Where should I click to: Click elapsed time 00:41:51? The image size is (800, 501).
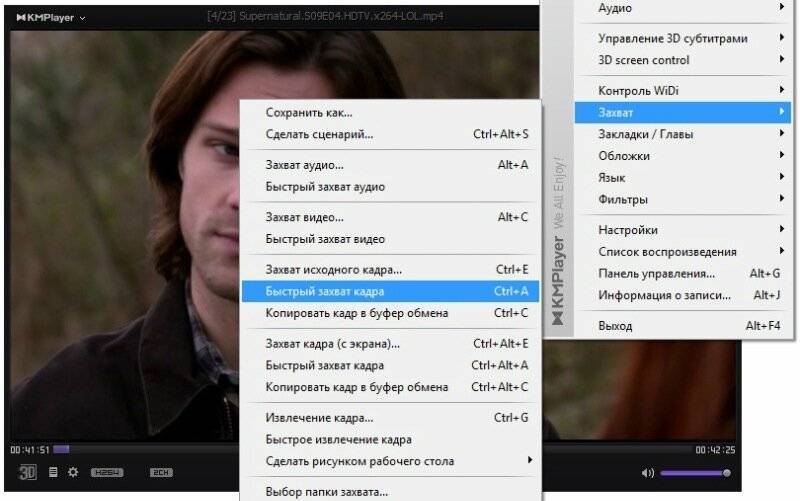point(30,449)
